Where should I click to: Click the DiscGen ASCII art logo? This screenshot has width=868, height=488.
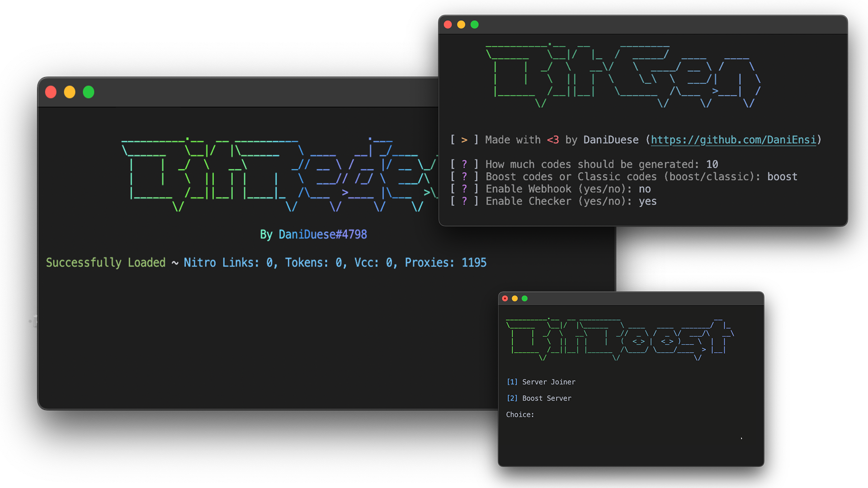[x=624, y=76]
